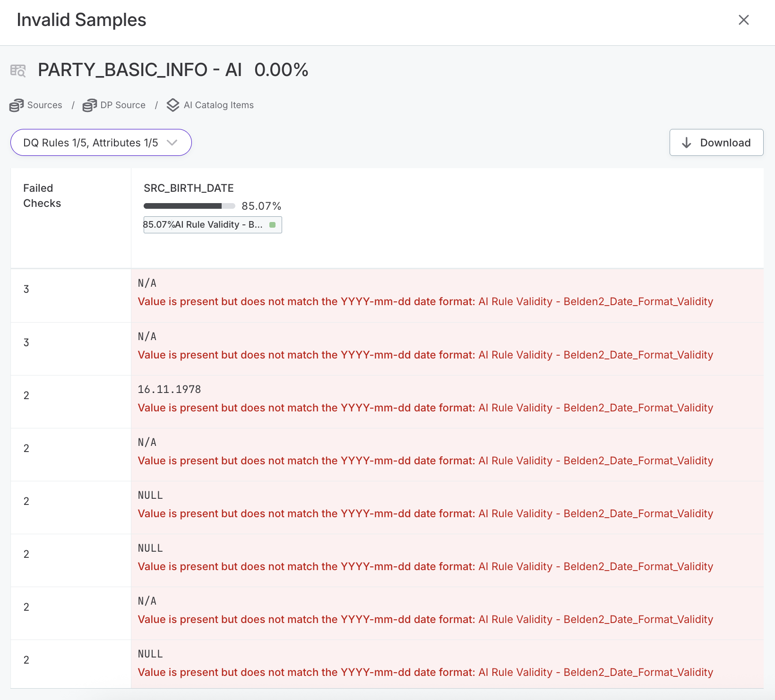
Task: Click the Sources database icon
Action: click(x=17, y=105)
